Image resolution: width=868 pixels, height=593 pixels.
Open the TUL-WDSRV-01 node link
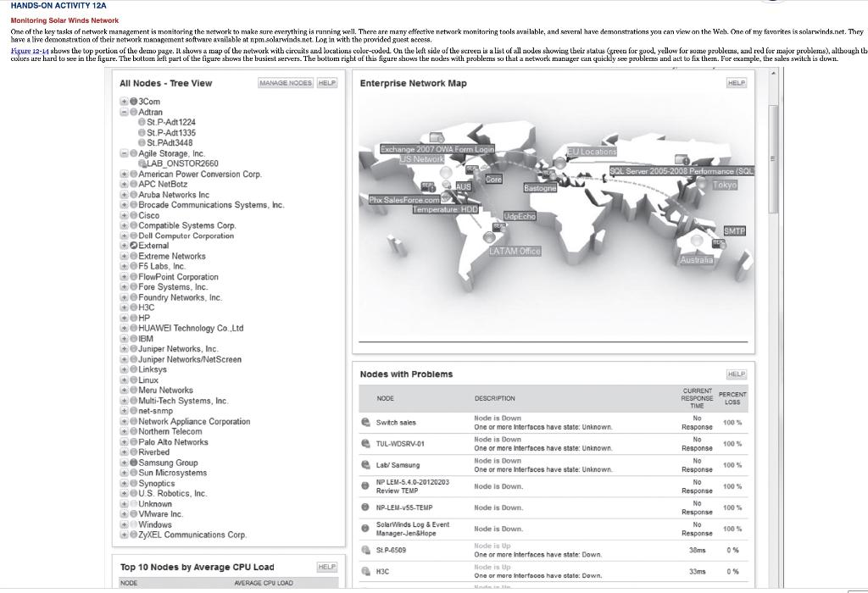pos(400,444)
